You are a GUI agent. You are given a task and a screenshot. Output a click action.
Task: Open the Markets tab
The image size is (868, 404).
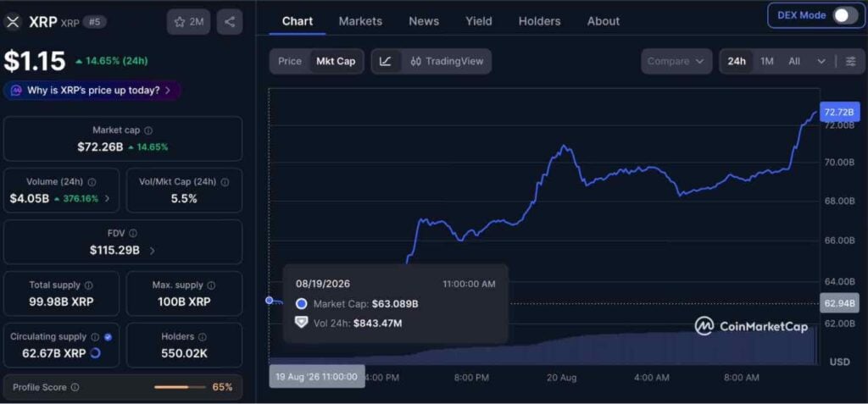coord(360,21)
